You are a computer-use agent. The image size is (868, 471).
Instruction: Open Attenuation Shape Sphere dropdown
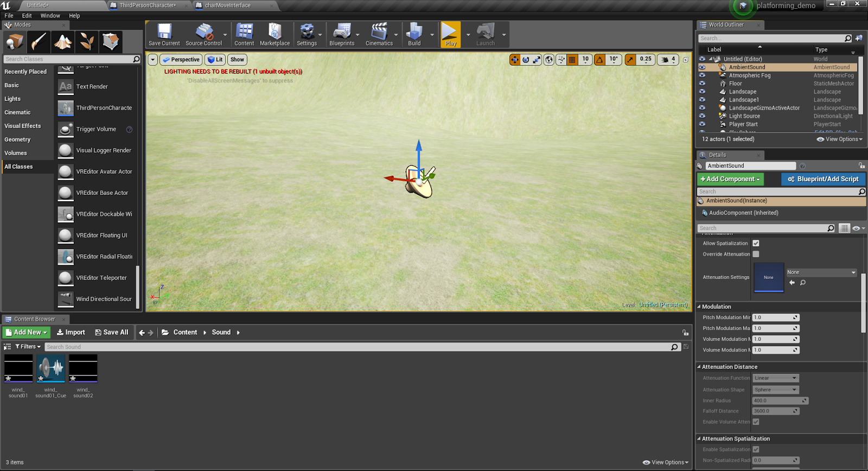[776, 390]
